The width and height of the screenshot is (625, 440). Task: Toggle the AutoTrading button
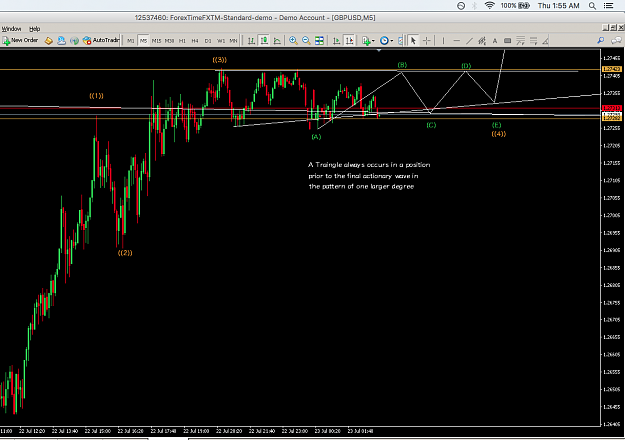101,40
